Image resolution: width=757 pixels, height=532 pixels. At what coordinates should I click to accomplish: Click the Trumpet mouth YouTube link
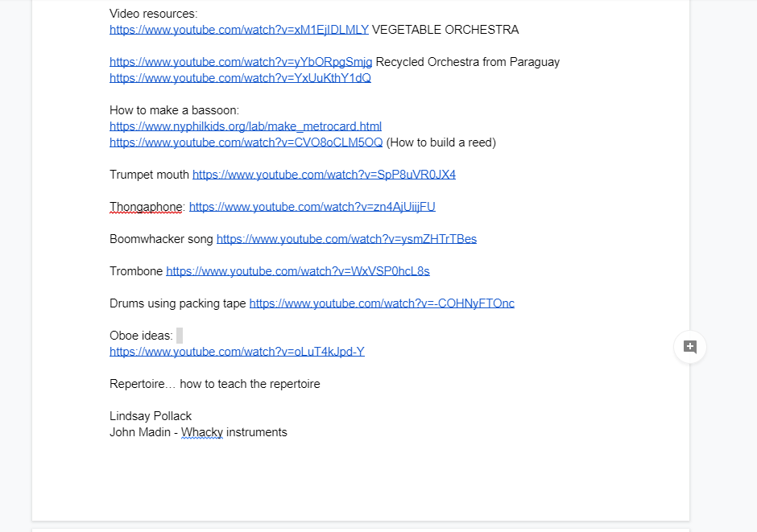point(324,175)
